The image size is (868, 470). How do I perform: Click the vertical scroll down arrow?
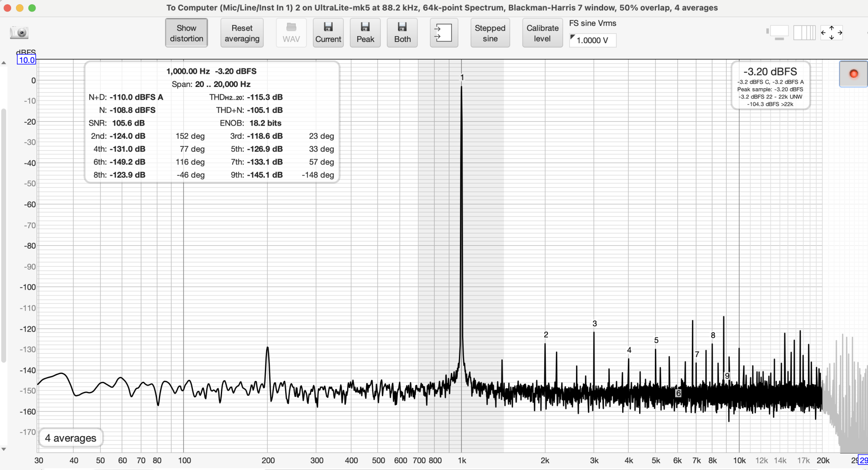click(x=4, y=449)
